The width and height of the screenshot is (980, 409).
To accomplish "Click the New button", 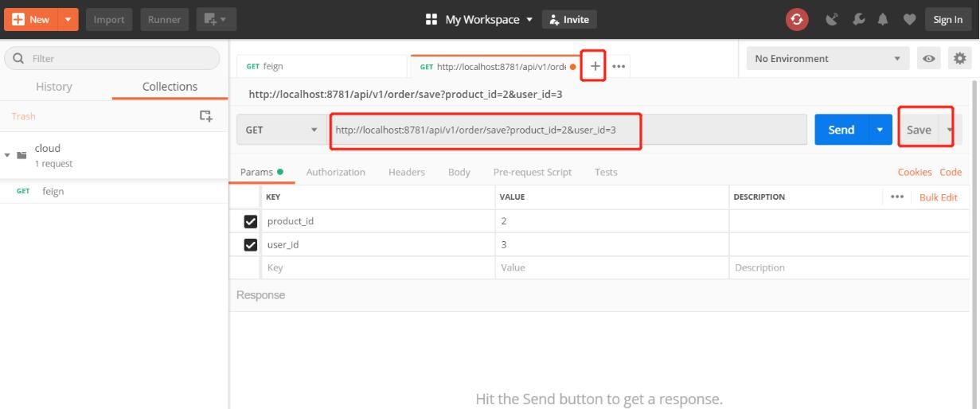I will [32, 19].
